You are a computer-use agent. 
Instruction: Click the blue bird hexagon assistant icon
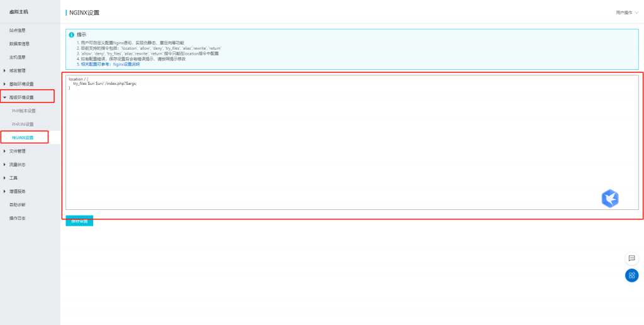(609, 199)
